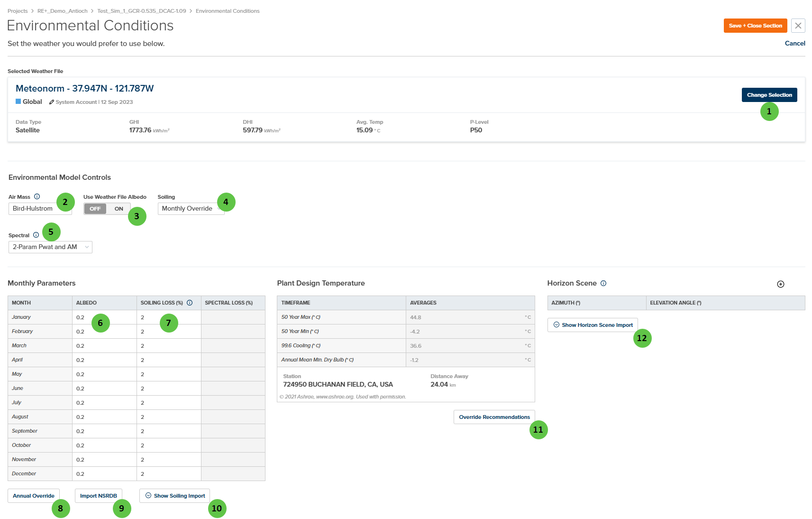
Task: Click Meteonorm weather file title
Action: tap(85, 88)
